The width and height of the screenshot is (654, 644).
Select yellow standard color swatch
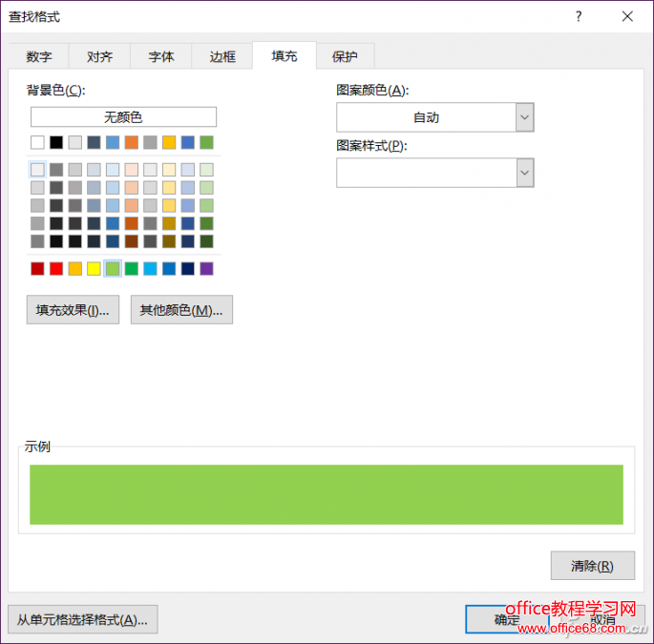(x=94, y=268)
